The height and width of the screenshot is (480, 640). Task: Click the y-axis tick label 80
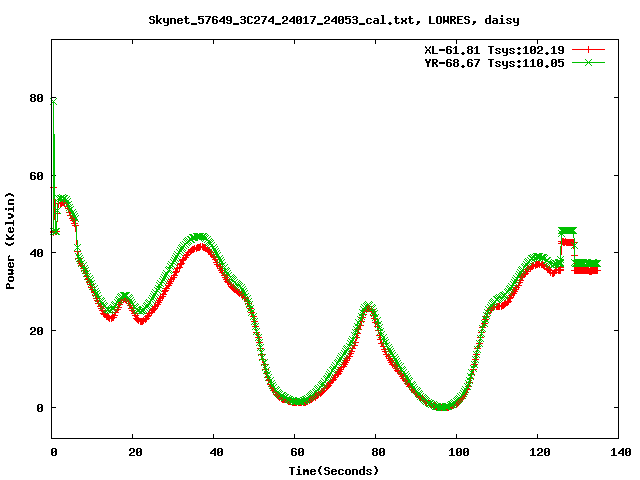pyautogui.click(x=36, y=98)
